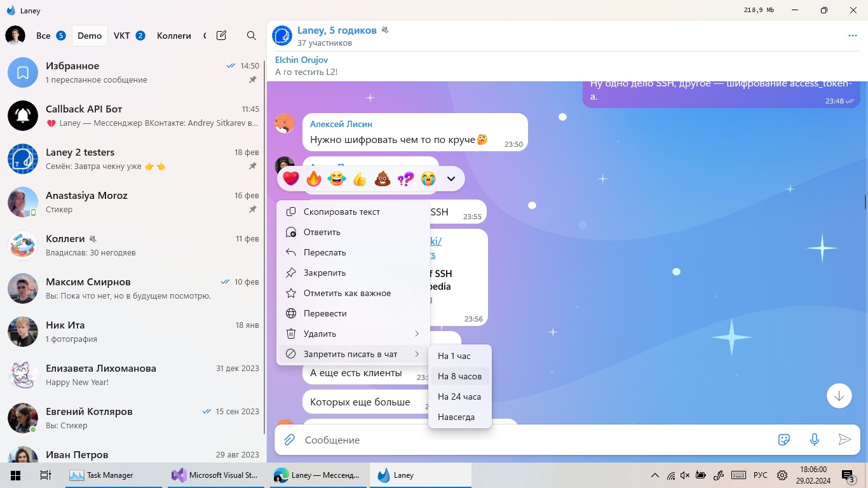Select Скопировать текст in context menu
This screenshot has height=488, width=868.
(x=342, y=212)
